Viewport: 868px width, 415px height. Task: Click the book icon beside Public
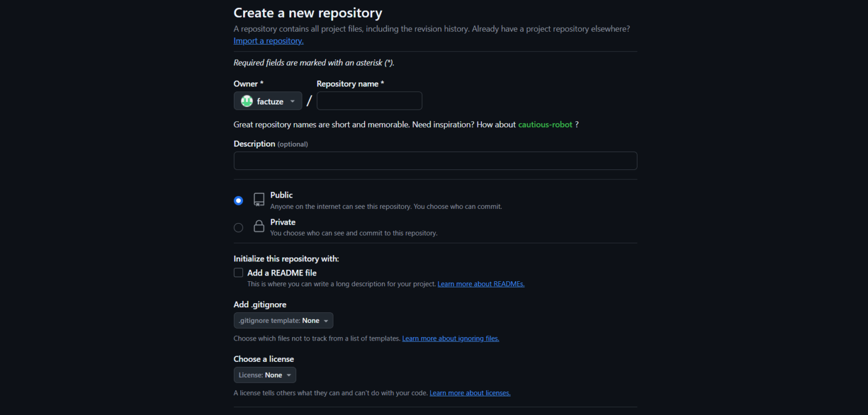[x=259, y=200]
